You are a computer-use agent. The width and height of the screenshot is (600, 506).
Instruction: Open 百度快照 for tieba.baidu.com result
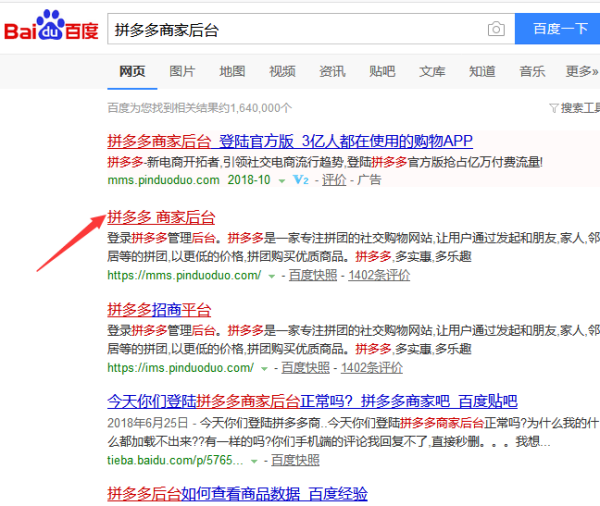tap(295, 460)
